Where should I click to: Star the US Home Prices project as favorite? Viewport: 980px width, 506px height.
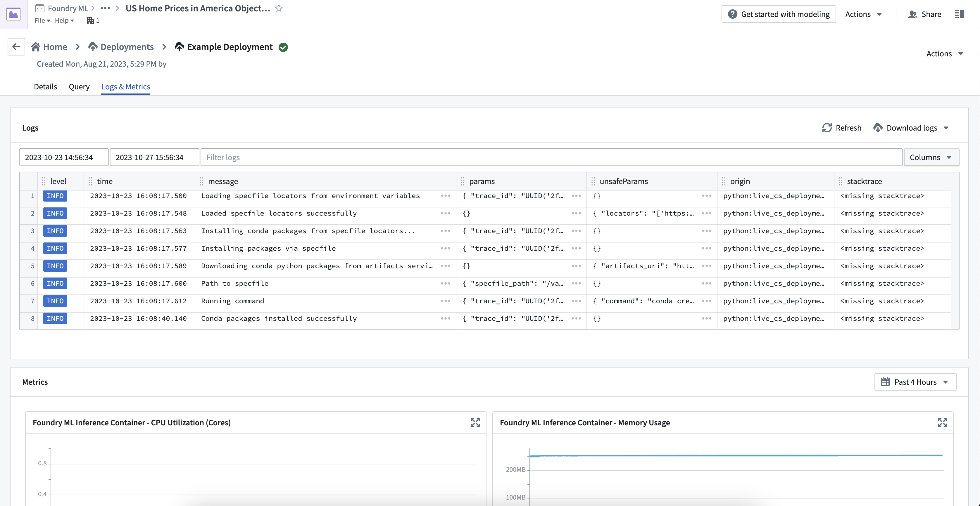tap(279, 8)
